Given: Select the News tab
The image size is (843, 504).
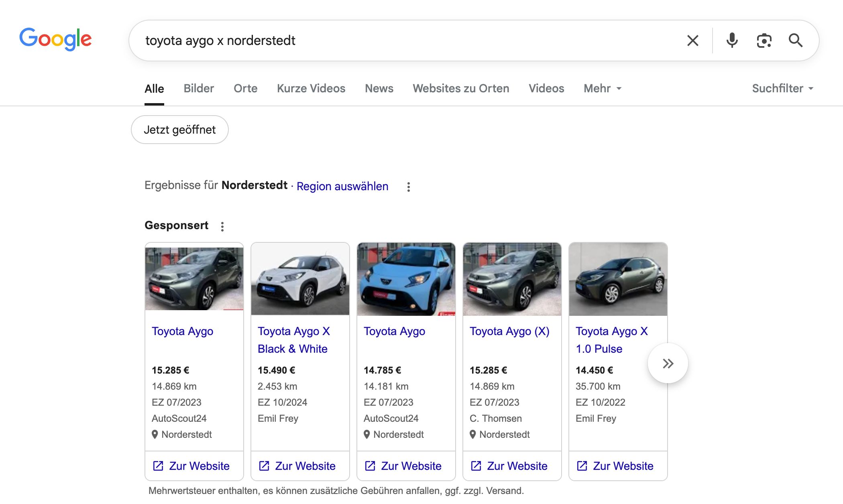Looking at the screenshot, I should click(379, 88).
